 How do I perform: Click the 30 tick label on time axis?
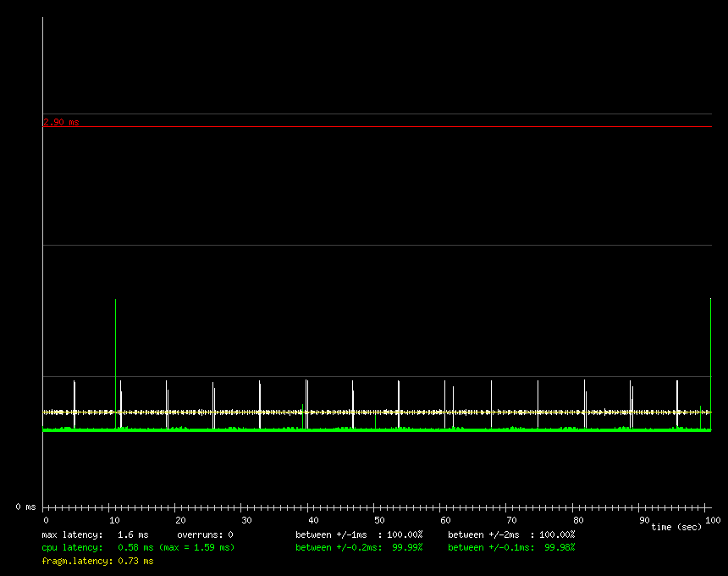246,519
